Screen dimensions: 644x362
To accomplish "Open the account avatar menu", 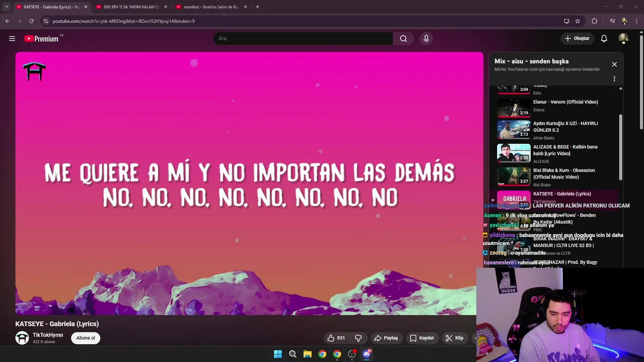I will coord(623,39).
